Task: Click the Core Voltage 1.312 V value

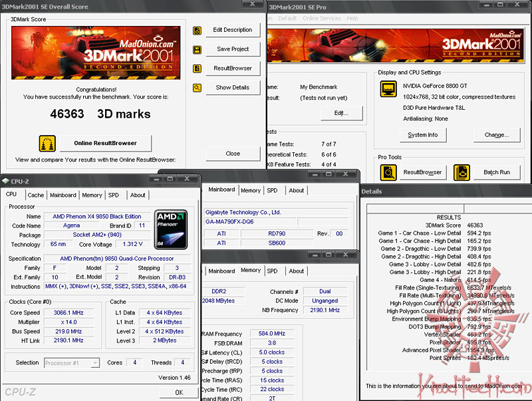Action: (132, 244)
